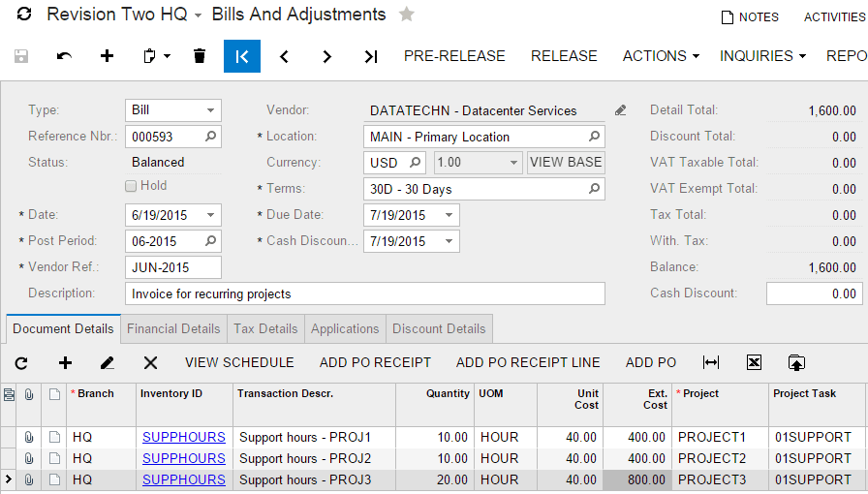The image size is (868, 494).
Task: Open the Tax Details tab
Action: tap(265, 329)
